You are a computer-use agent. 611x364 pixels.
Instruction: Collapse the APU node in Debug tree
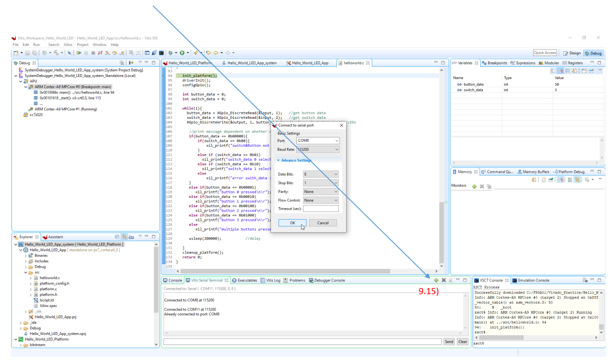coord(20,81)
